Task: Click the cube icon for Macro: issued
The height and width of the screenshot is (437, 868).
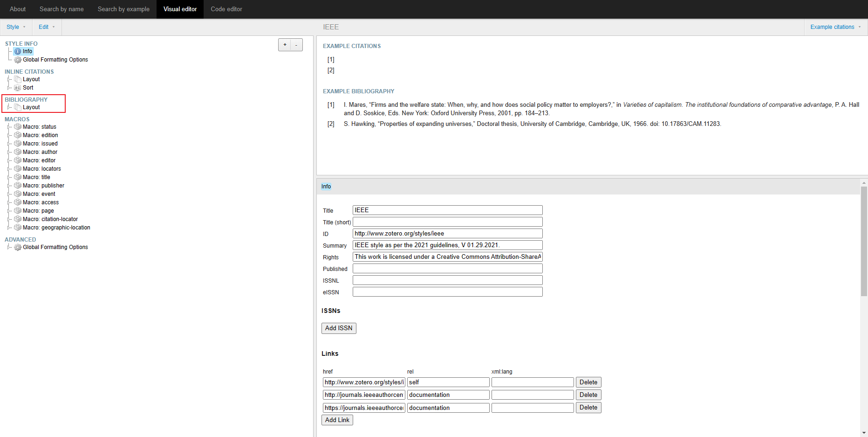Action: pyautogui.click(x=18, y=144)
